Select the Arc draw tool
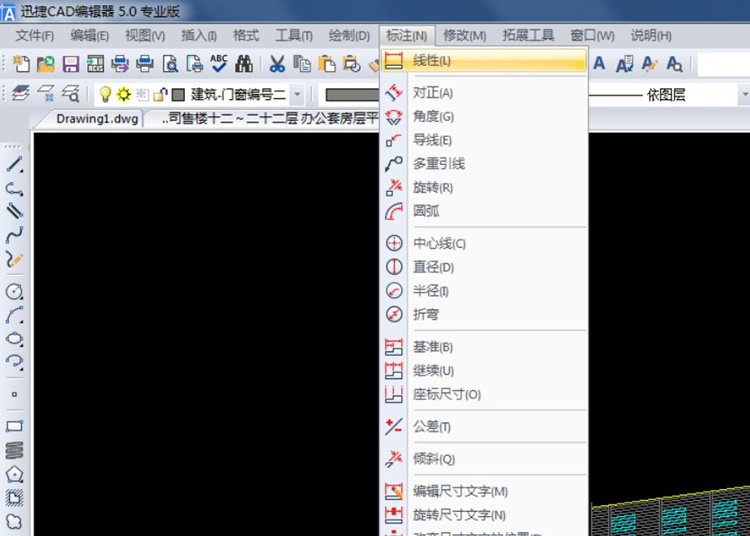Image resolution: width=750 pixels, height=536 pixels. (14, 315)
